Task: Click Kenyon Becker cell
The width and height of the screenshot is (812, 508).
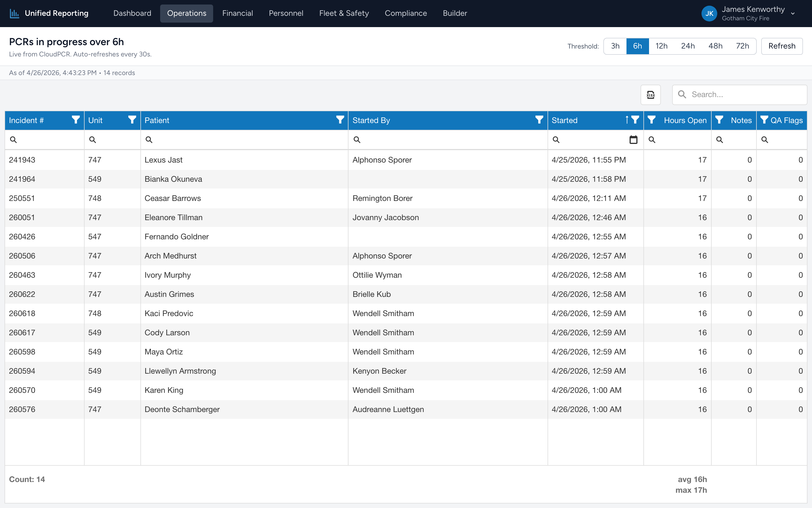Action: click(448, 371)
